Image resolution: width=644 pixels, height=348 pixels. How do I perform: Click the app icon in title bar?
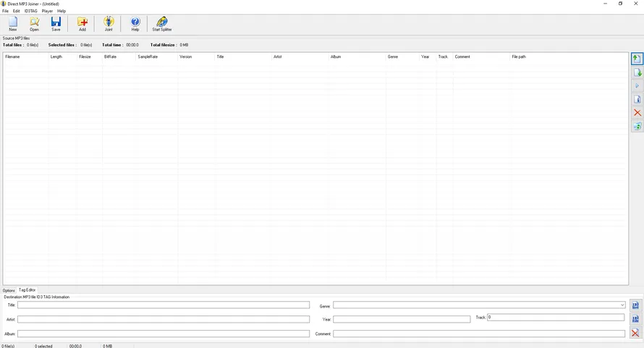4,4
